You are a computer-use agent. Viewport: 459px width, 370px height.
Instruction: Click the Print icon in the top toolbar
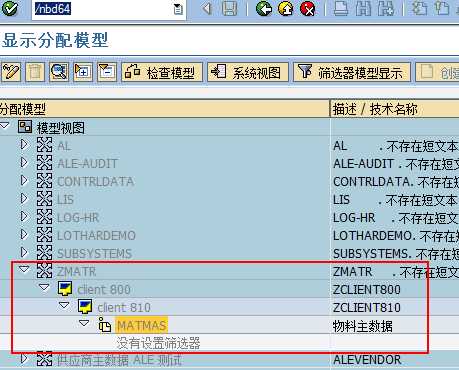coord(341,9)
